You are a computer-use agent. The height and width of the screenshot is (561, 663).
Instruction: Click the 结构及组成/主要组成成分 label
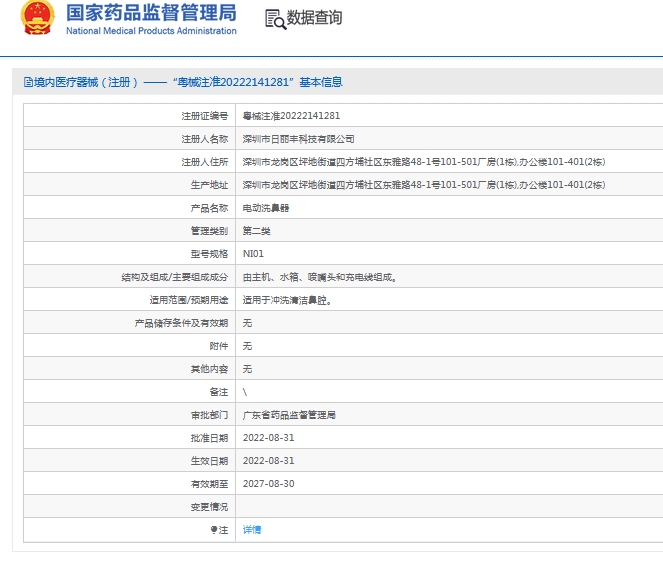[x=175, y=277]
